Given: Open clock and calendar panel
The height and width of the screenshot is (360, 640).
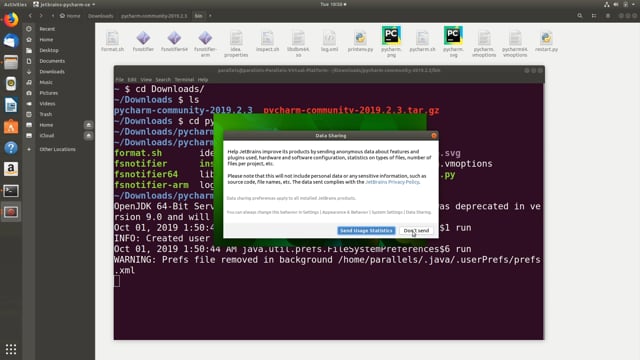Looking at the screenshot, I should [333, 4].
